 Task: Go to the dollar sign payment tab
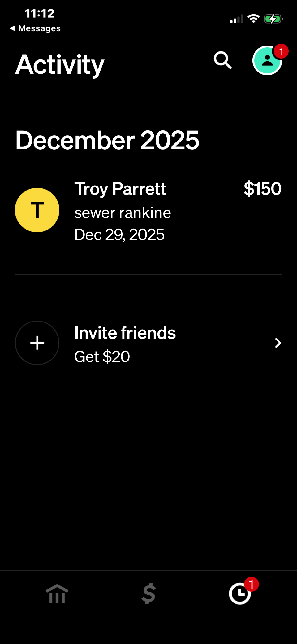click(148, 594)
